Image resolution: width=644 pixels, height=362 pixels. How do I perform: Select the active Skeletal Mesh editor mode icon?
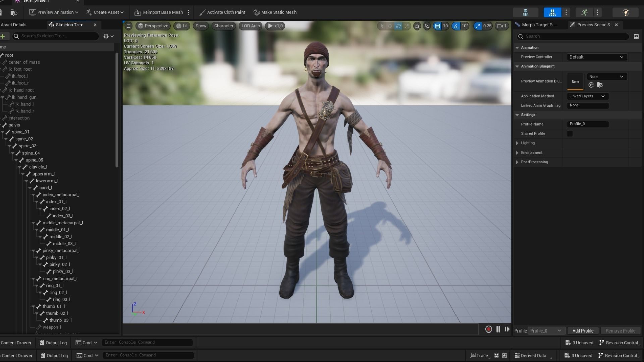pos(552,12)
